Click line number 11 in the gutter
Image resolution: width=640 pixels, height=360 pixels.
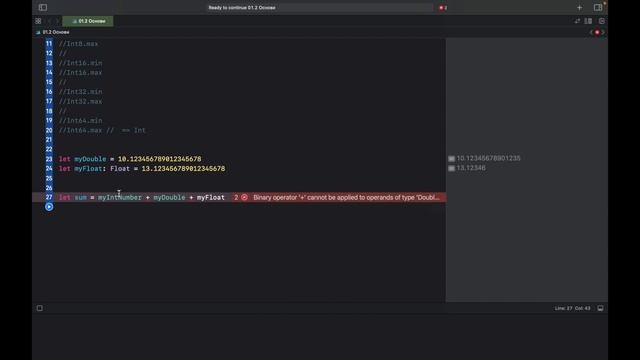[x=49, y=44]
